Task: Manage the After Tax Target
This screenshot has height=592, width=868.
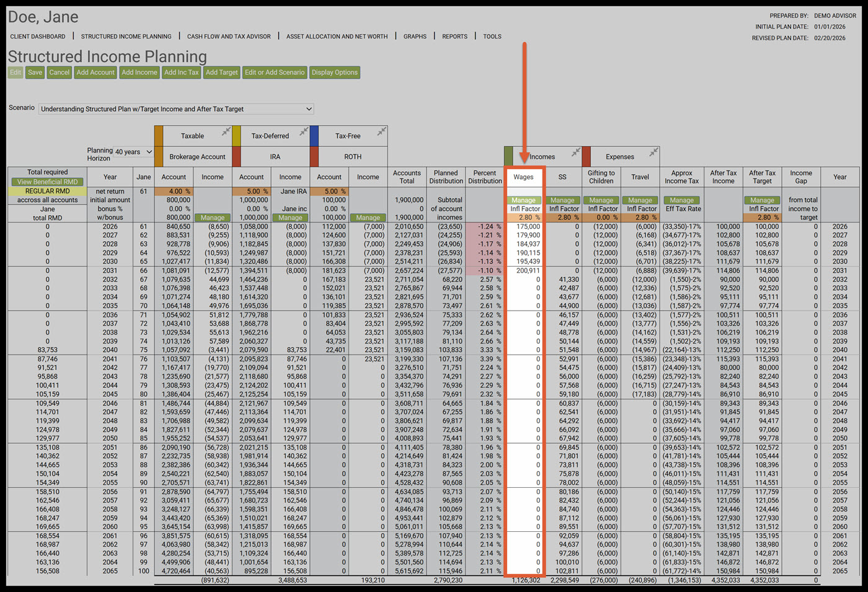Action: pos(763,200)
